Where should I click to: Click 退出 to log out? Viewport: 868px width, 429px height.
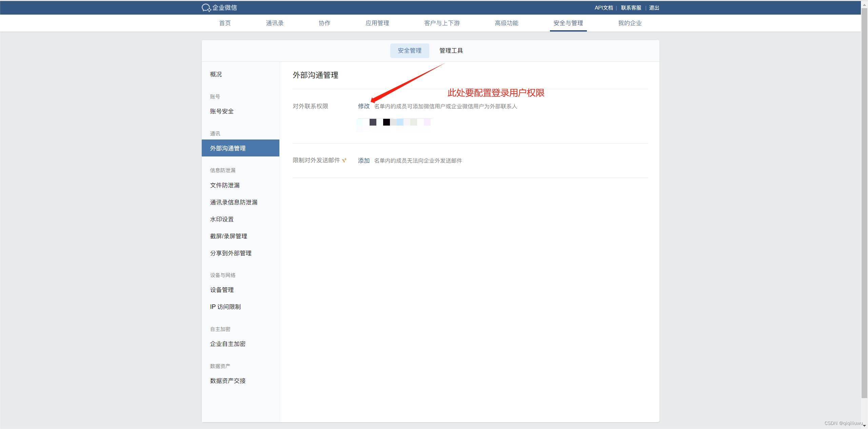tap(654, 8)
